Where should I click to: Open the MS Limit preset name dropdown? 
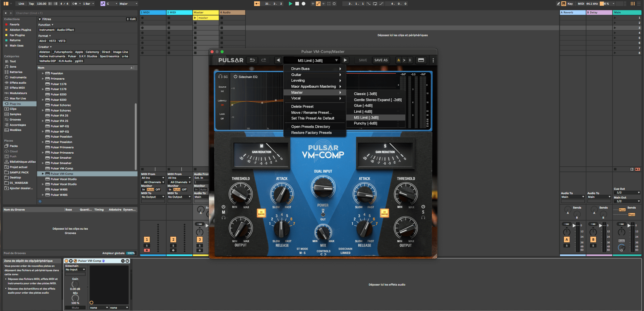[311, 60]
